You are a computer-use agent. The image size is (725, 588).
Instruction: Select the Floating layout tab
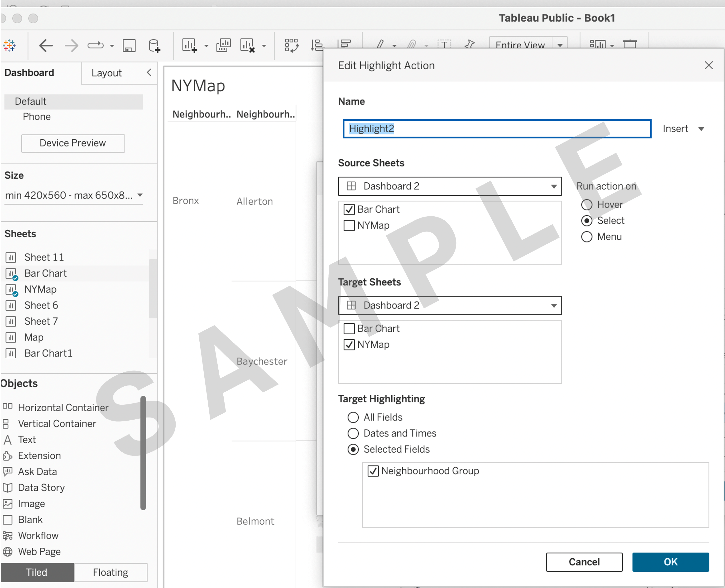110,572
